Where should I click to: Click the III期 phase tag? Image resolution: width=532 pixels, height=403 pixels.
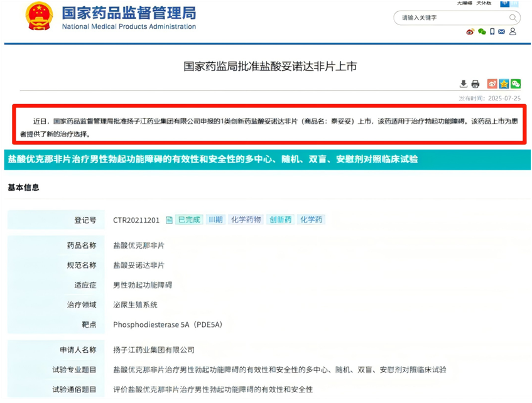coord(215,220)
